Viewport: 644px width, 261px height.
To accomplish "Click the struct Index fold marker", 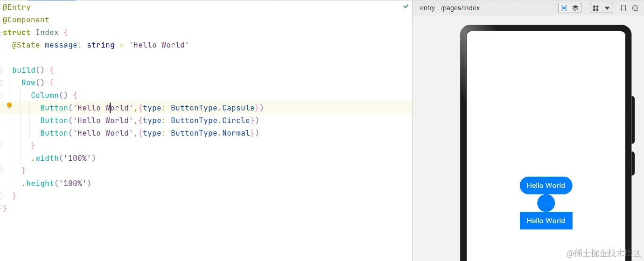I will click(1, 33).
